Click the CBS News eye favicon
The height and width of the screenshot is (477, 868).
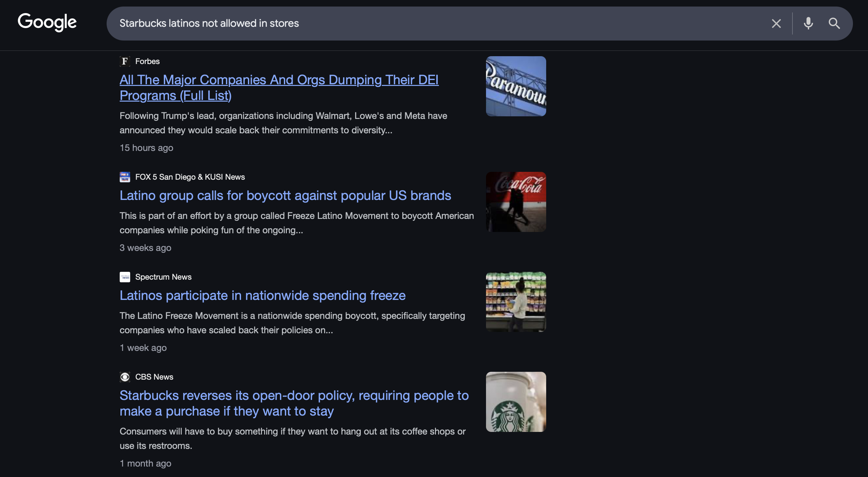tap(125, 377)
